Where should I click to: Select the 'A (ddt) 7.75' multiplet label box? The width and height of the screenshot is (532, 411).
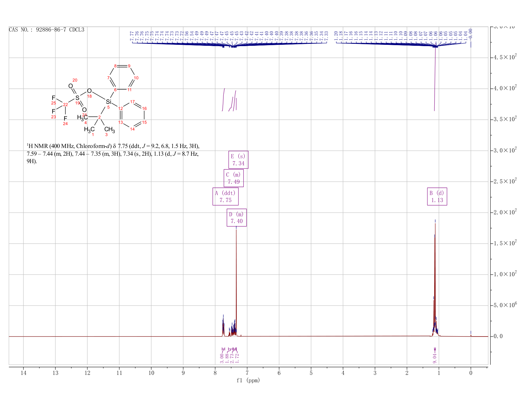(225, 196)
